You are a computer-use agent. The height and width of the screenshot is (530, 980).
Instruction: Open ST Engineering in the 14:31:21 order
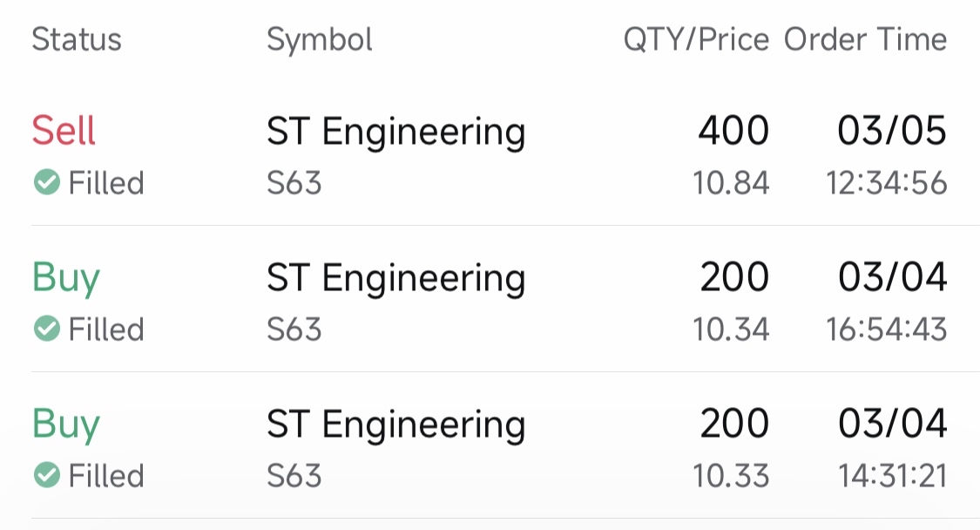coord(396,425)
